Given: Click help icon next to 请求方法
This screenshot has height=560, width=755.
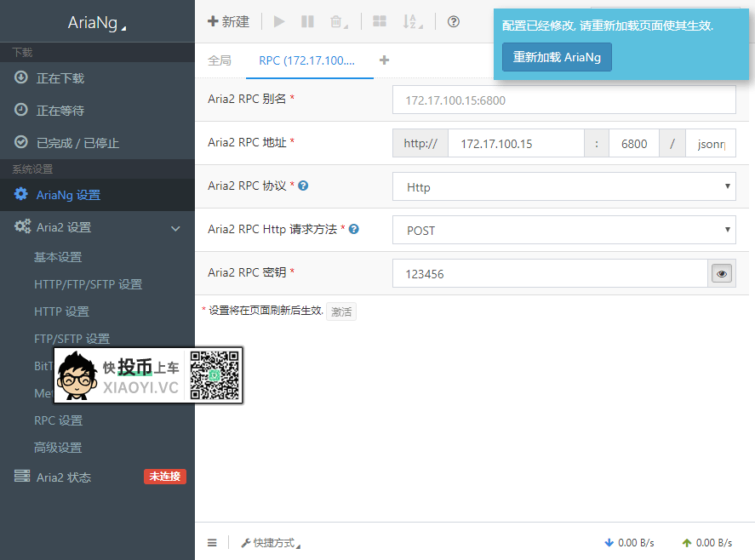Looking at the screenshot, I should [x=353, y=229].
